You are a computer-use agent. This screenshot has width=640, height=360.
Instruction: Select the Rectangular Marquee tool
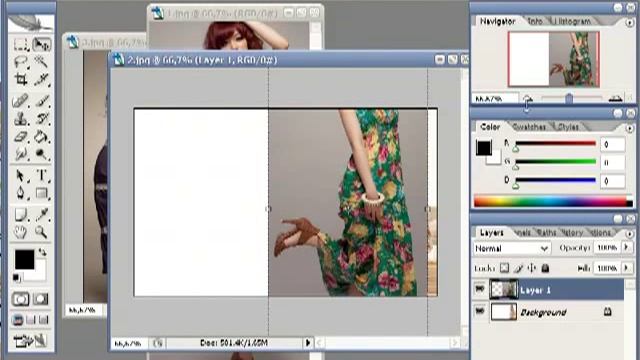pos(20,44)
